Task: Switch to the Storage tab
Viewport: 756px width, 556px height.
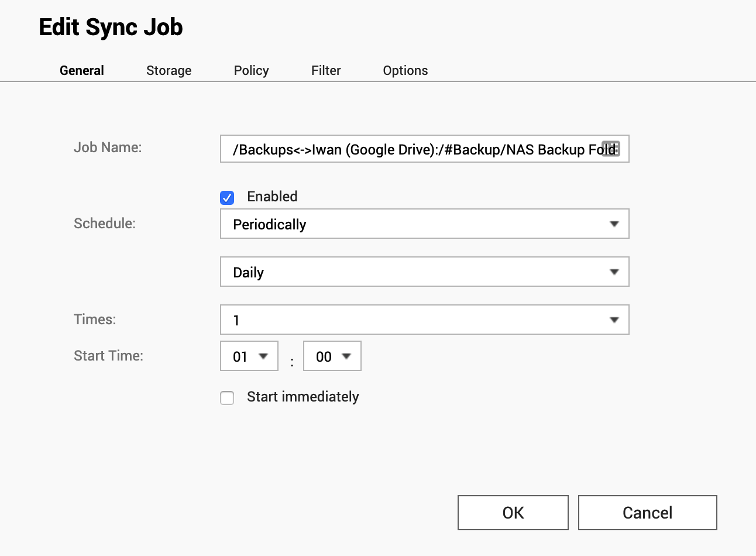Action: pos(169,71)
